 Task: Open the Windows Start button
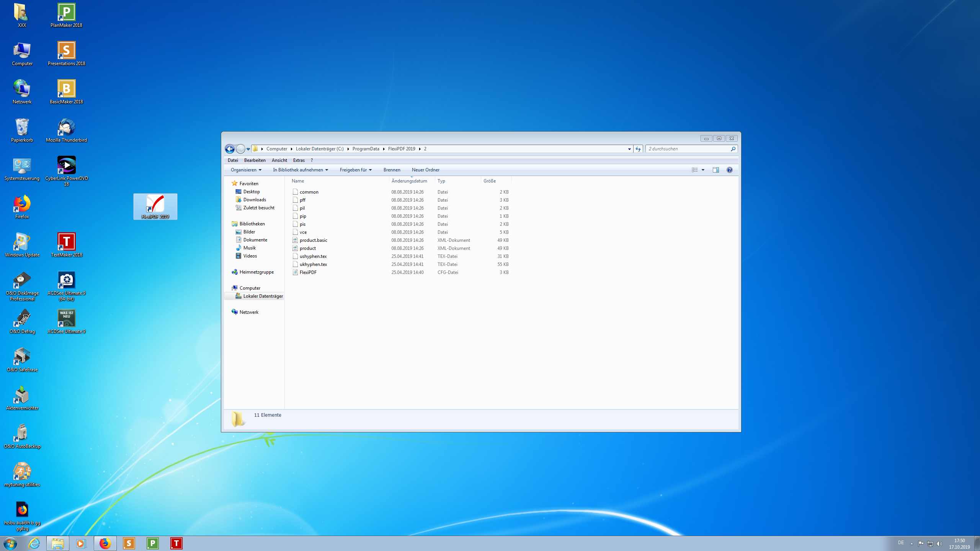tap(10, 543)
